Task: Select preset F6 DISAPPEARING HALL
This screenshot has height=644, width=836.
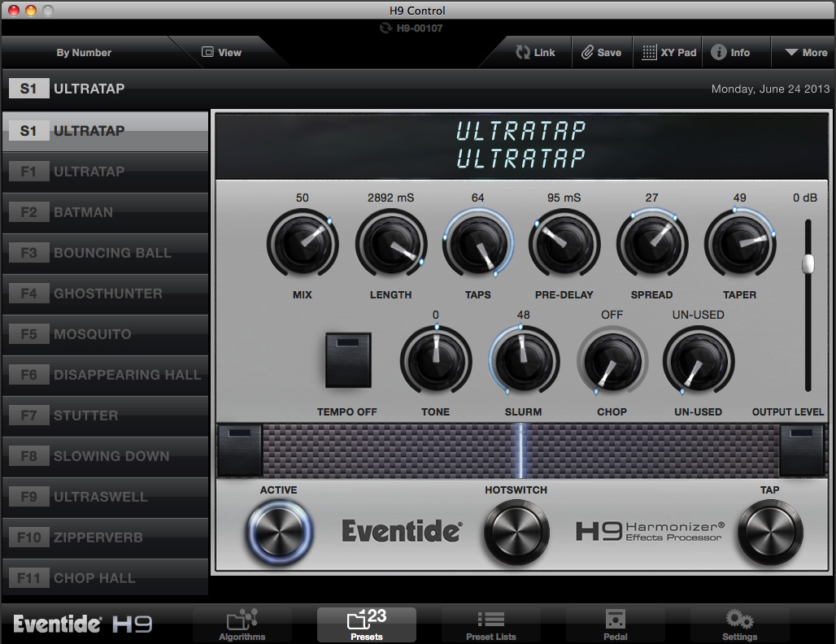Action: point(105,375)
